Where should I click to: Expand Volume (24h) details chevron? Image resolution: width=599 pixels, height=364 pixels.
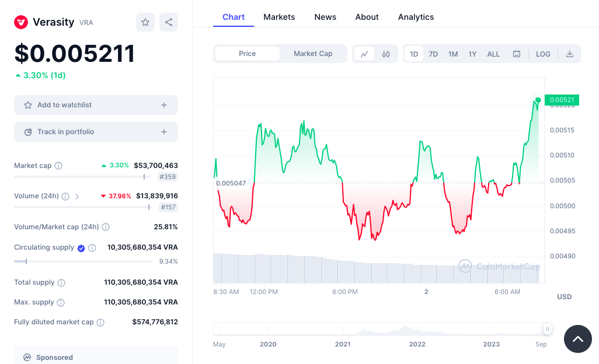click(77, 197)
